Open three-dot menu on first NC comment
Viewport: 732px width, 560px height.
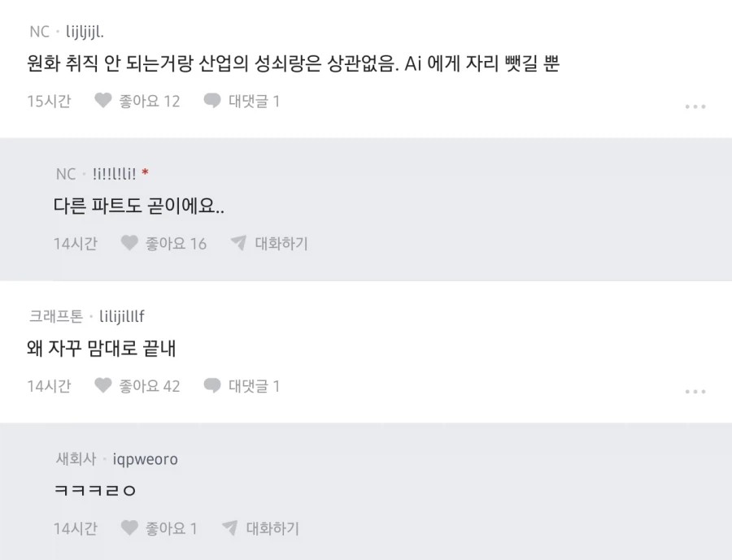pyautogui.click(x=695, y=106)
